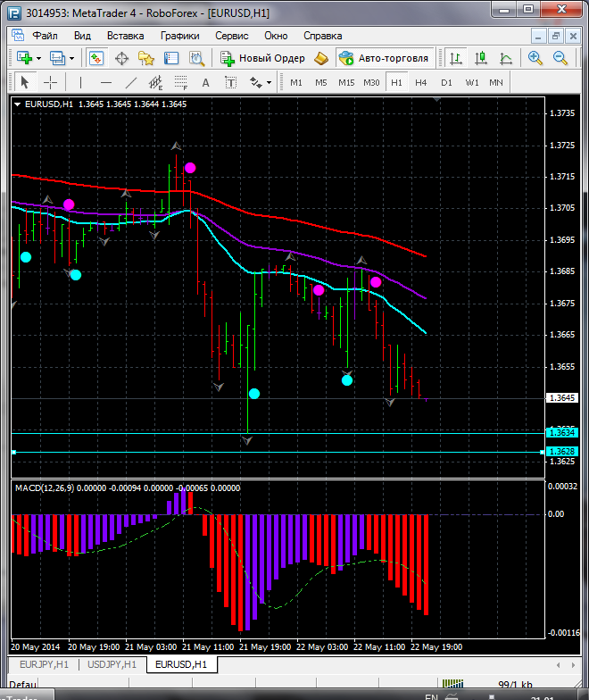Click the Новый Ордер button
The height and width of the screenshot is (700, 589).
pos(263,58)
